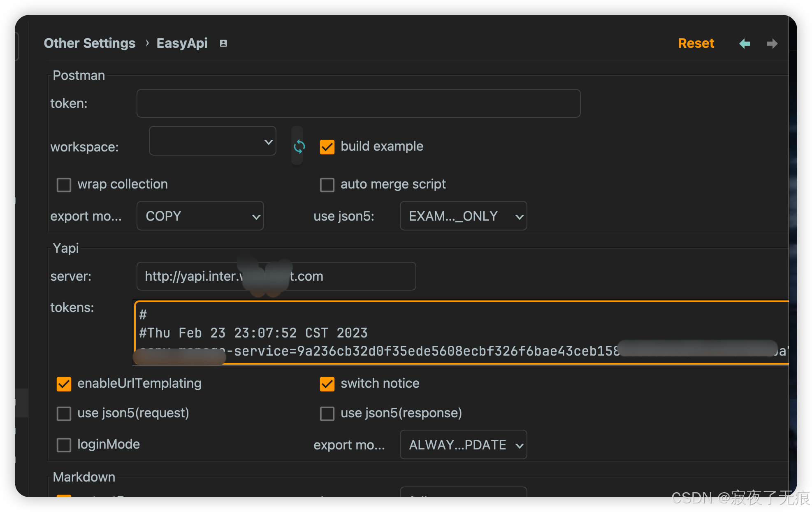Expand the use json5 EXAM..._ONLY dropdown
Image resolution: width=812 pixels, height=512 pixels.
[x=463, y=216]
